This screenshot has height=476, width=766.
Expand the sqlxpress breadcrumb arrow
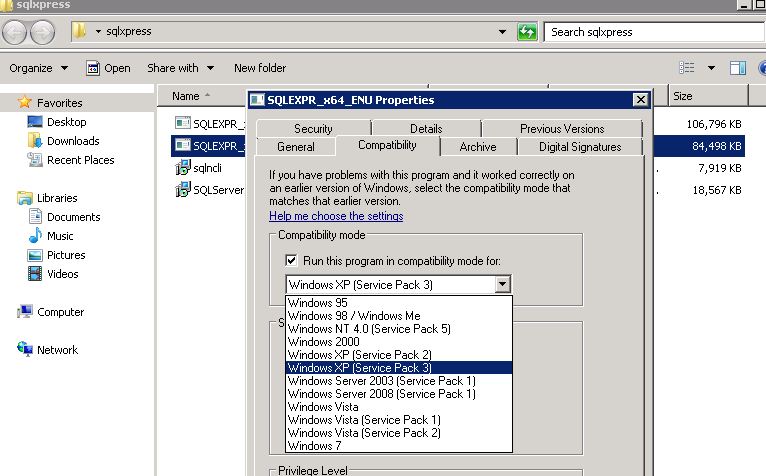point(98,31)
